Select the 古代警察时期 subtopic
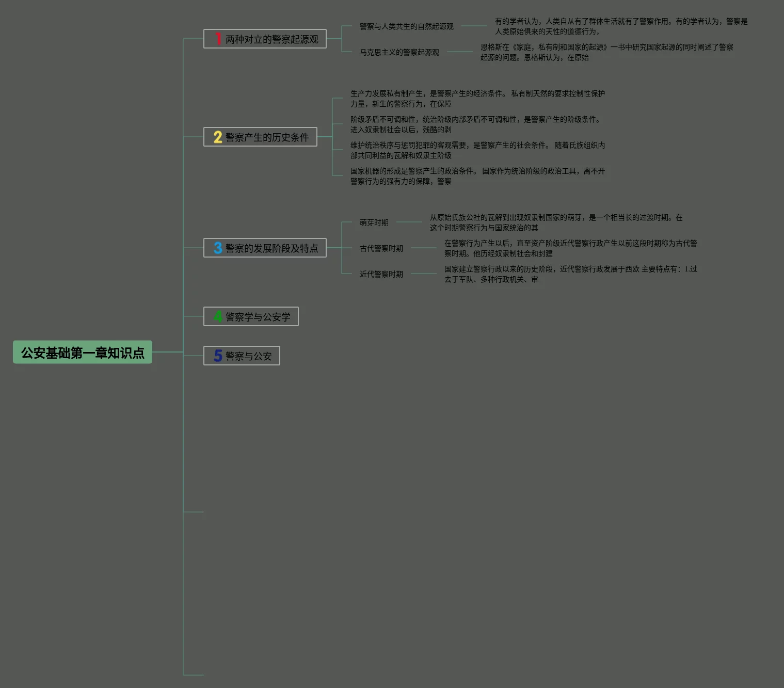Image resolution: width=784 pixels, height=688 pixels. (381, 248)
